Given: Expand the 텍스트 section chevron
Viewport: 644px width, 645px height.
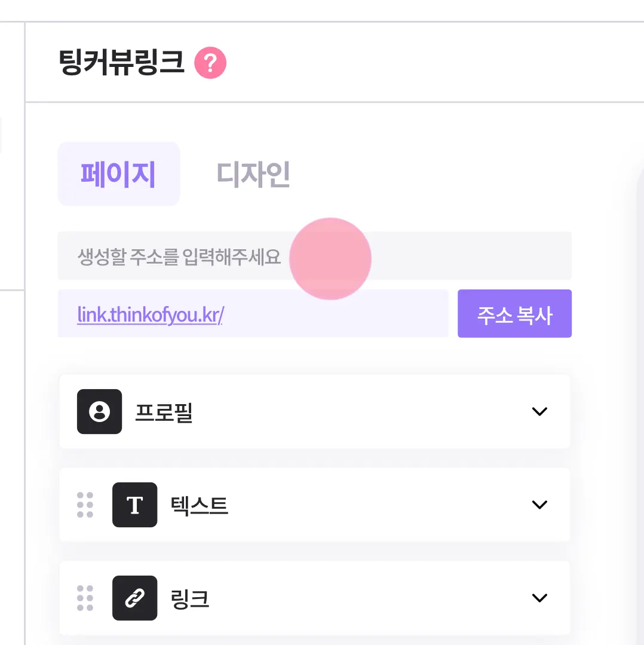Looking at the screenshot, I should click(539, 505).
